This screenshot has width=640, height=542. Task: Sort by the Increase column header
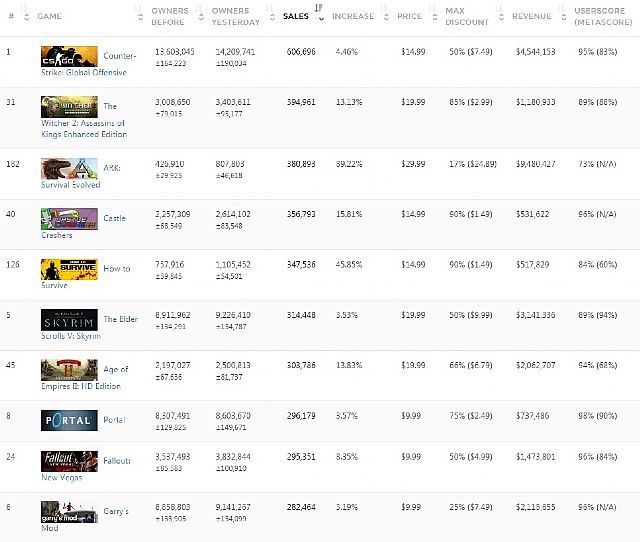click(x=353, y=16)
